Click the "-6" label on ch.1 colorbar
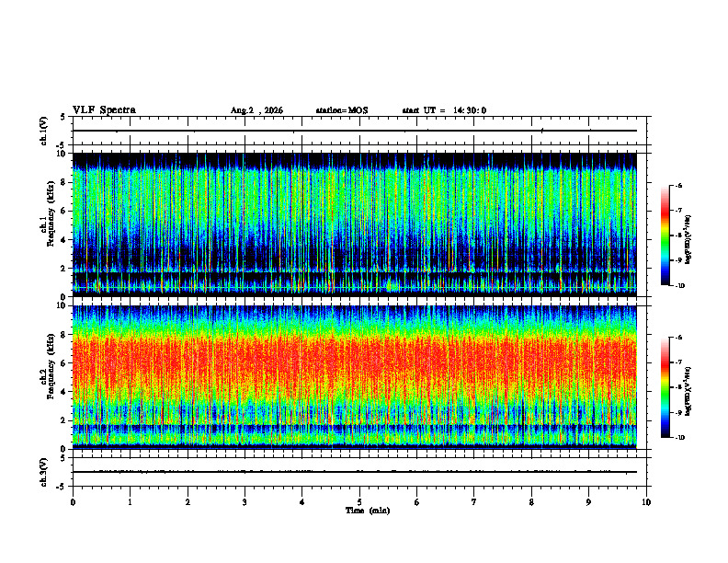 tap(679, 185)
